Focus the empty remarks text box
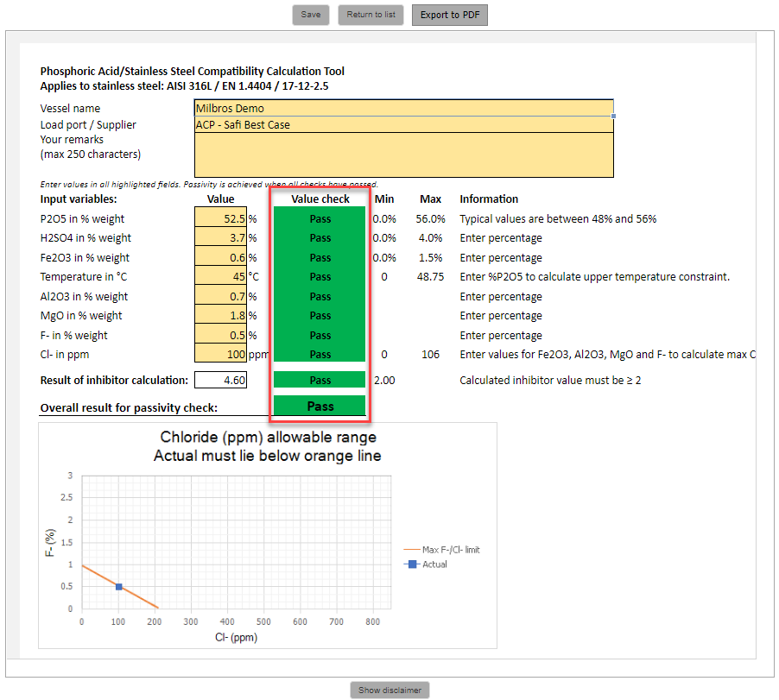779x700 pixels. [x=403, y=155]
